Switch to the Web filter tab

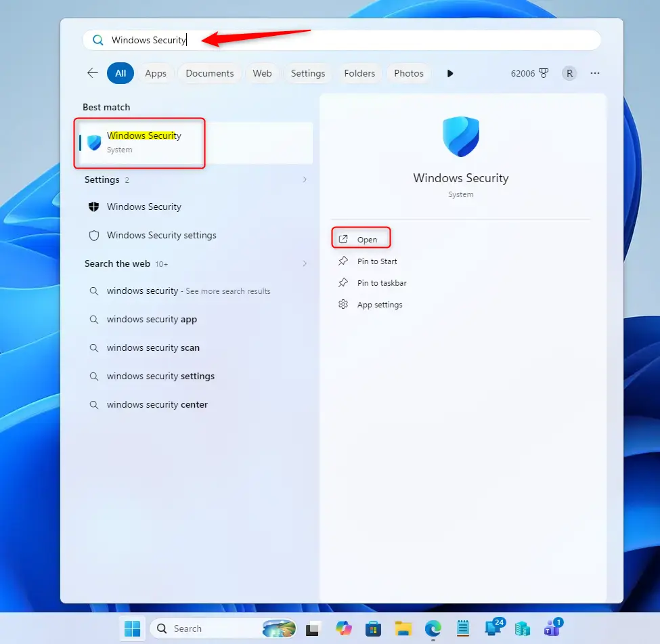point(262,73)
